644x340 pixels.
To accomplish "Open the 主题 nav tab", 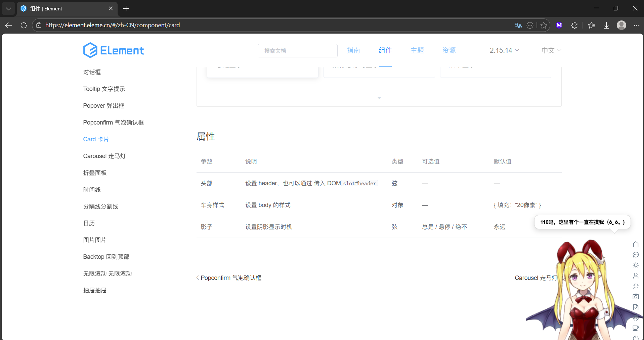I will click(x=417, y=50).
